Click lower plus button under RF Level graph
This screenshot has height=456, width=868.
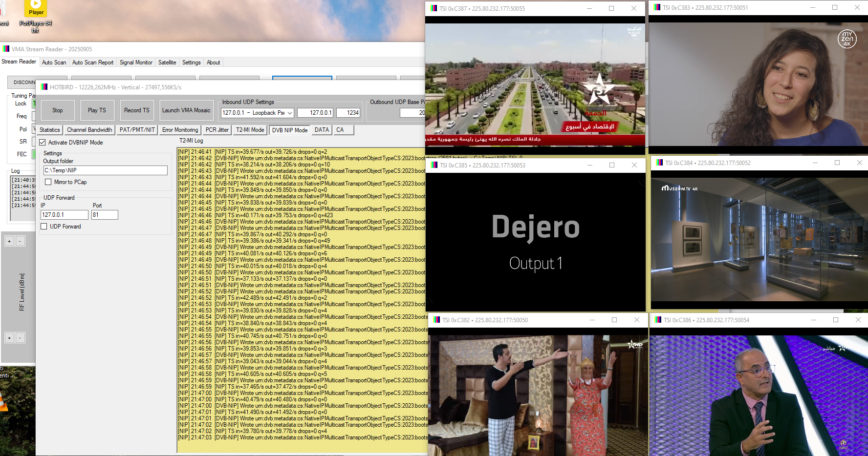pos(9,338)
